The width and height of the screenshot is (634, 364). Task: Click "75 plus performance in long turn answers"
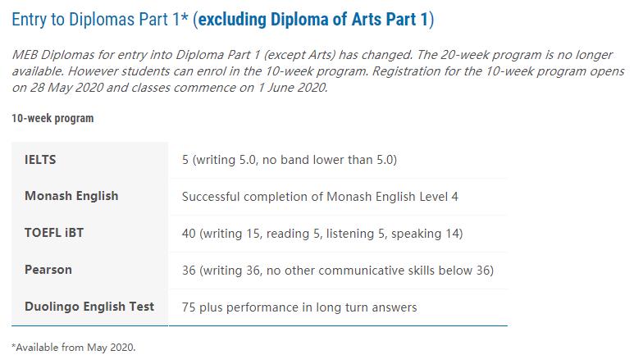click(x=299, y=307)
